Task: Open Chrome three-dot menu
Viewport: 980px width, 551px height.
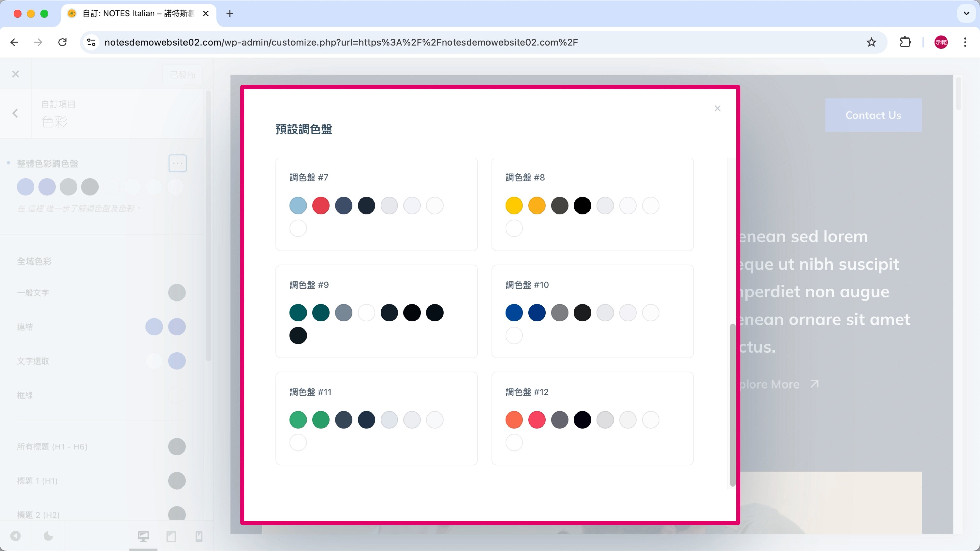Action: point(965,42)
